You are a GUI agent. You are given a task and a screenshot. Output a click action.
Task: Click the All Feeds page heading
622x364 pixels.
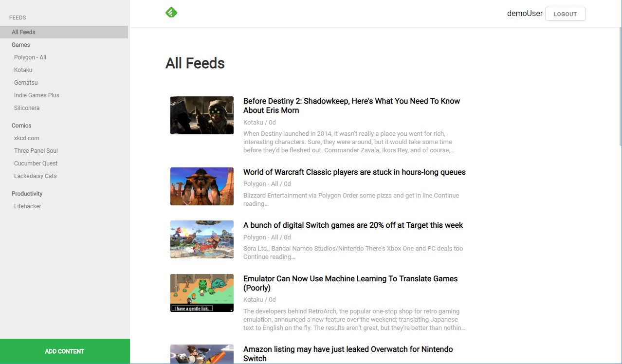coord(195,63)
